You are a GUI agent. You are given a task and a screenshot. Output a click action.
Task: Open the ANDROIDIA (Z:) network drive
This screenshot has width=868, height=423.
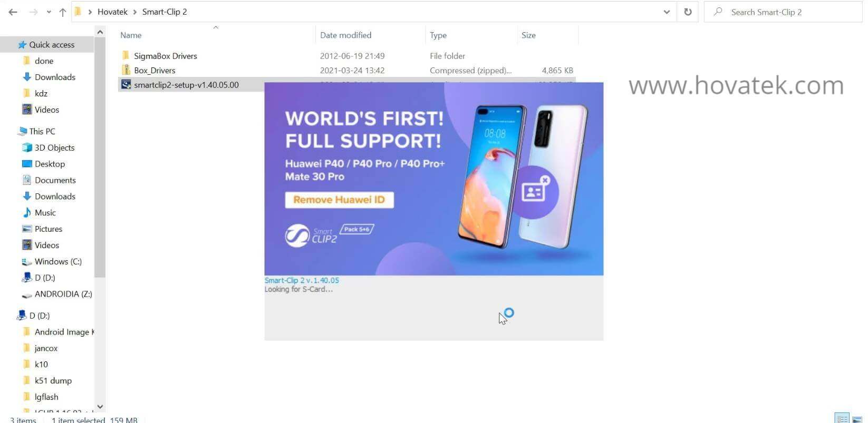click(63, 294)
